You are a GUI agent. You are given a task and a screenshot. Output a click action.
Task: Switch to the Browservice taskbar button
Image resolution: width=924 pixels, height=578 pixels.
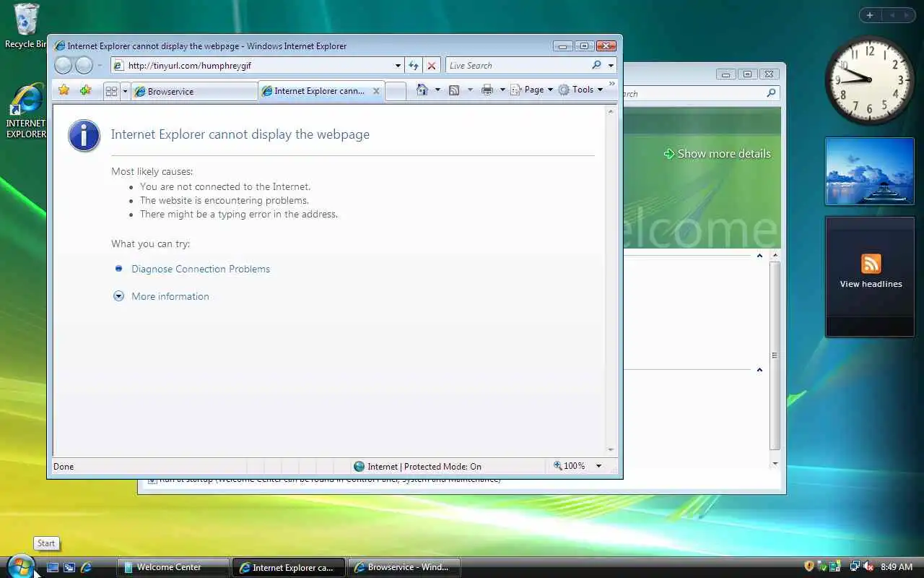pos(404,567)
